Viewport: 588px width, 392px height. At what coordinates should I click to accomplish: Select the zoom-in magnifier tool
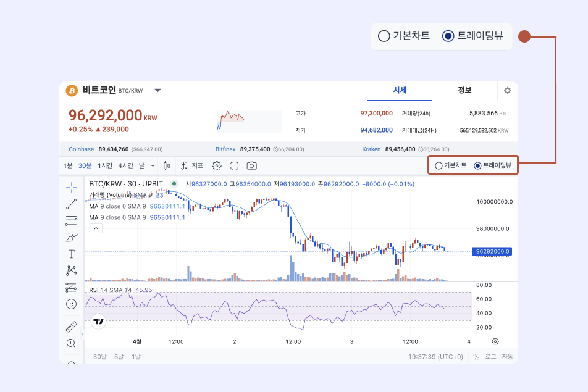[x=71, y=343]
